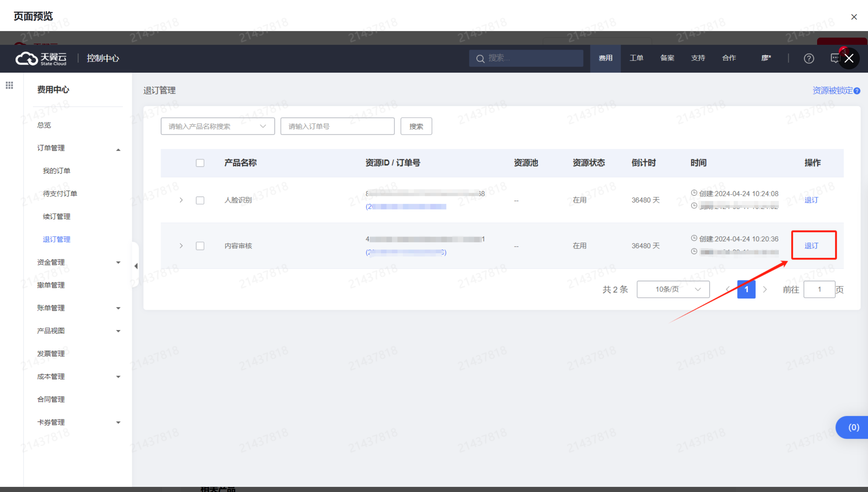
Task: Focus the top bar search field
Action: pos(526,58)
